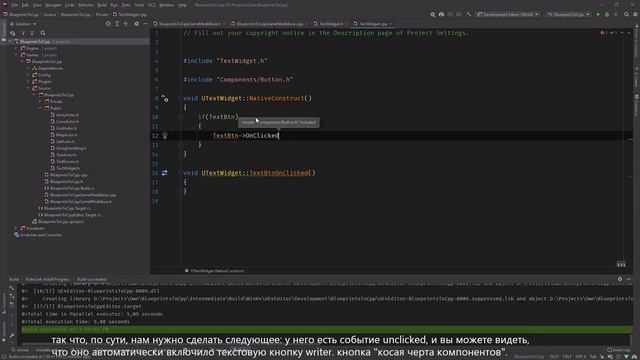The width and height of the screenshot is (640, 360).
Task: Toggle fold marker at if(TextBtn) line
Action: coord(180,117)
